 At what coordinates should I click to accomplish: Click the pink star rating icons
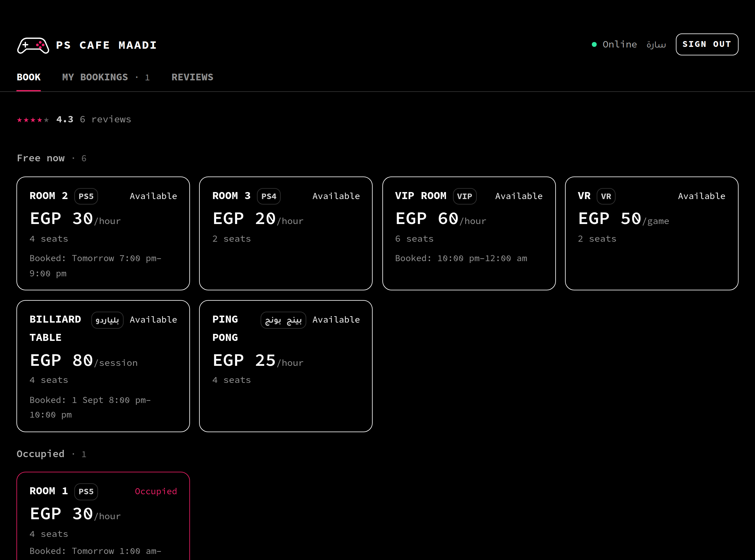(x=33, y=120)
